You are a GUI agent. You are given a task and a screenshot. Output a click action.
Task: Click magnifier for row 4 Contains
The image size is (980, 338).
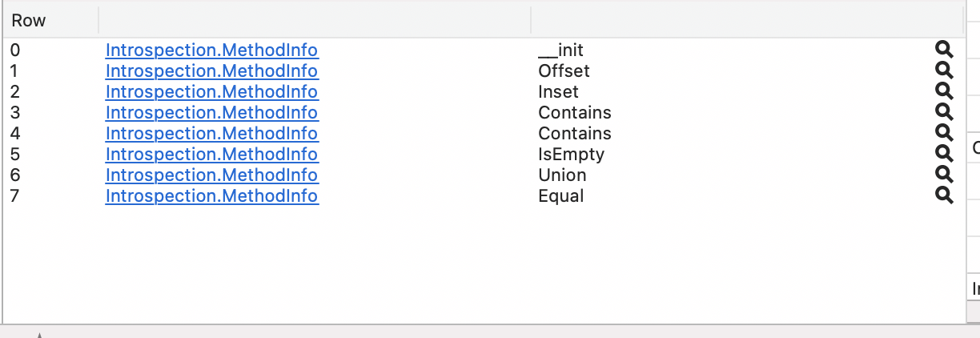[x=944, y=134]
